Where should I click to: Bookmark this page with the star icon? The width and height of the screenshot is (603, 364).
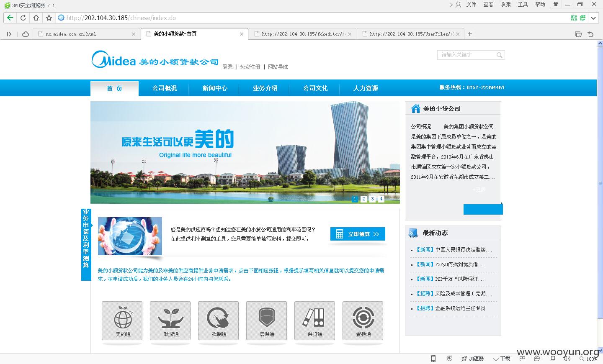pos(49,18)
